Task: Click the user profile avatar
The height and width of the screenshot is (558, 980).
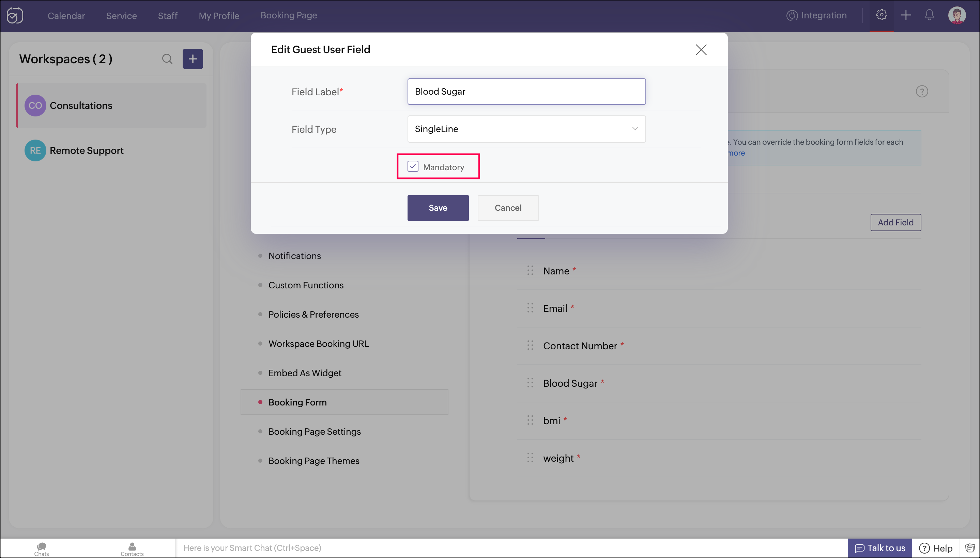Action: (956, 16)
